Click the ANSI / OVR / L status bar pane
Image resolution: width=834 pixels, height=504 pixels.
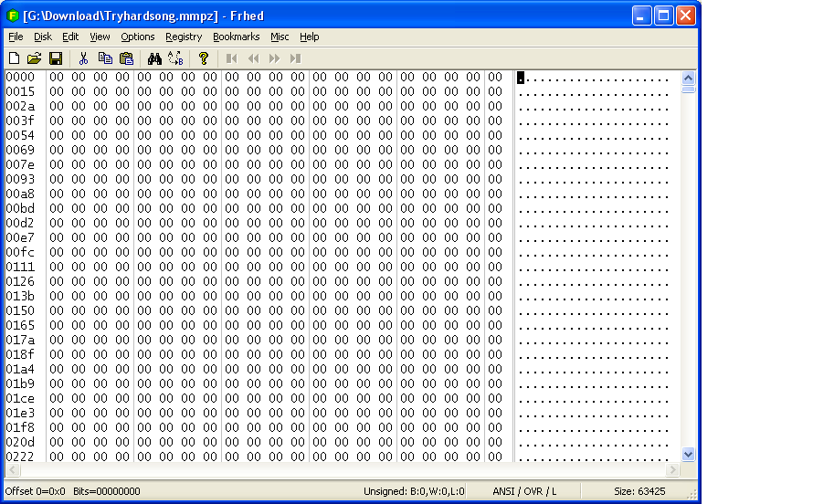coord(524,491)
